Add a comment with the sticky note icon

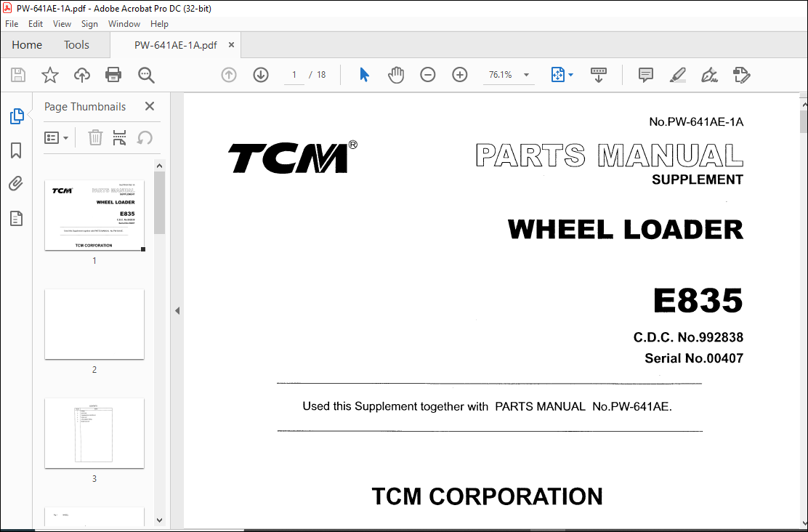click(x=646, y=75)
